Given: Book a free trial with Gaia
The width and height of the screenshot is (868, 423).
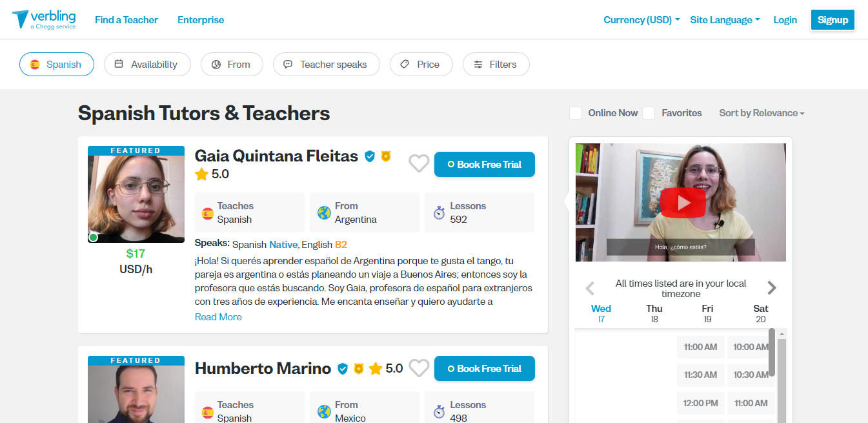Looking at the screenshot, I should pos(484,165).
